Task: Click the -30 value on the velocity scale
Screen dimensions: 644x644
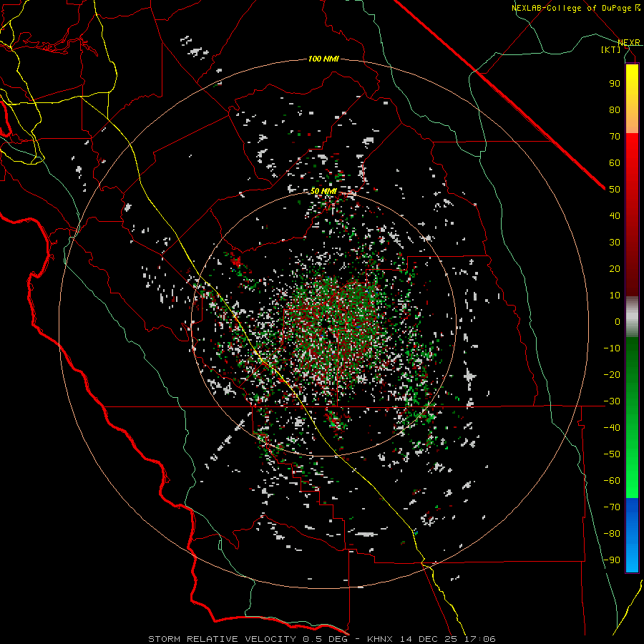Action: tap(612, 401)
